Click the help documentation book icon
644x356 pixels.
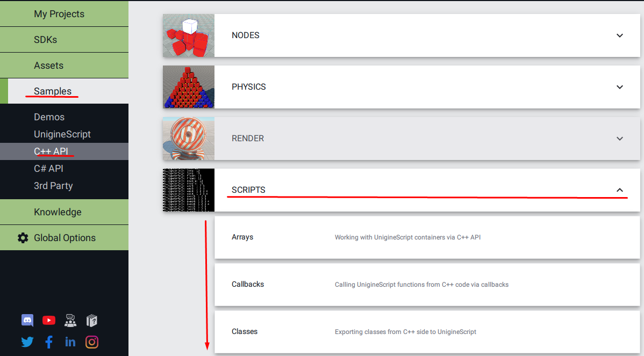click(91, 320)
